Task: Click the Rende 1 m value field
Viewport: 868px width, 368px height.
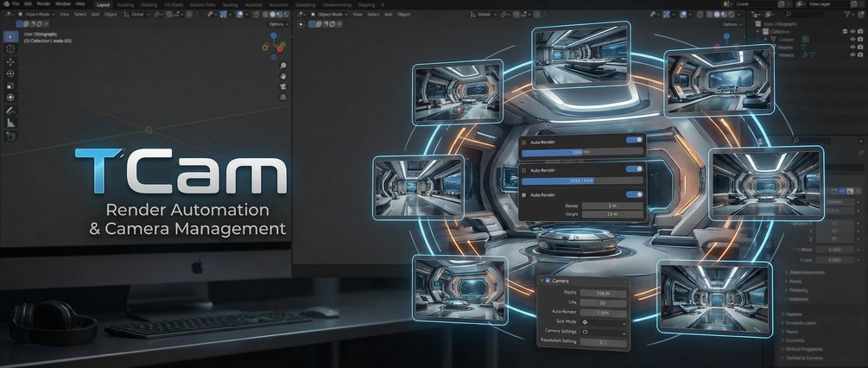Action: [612, 206]
